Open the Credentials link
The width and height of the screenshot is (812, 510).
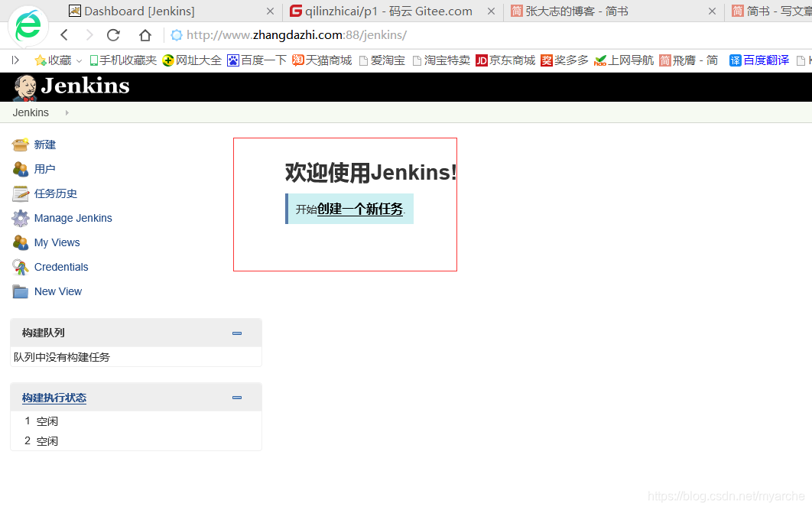61,267
